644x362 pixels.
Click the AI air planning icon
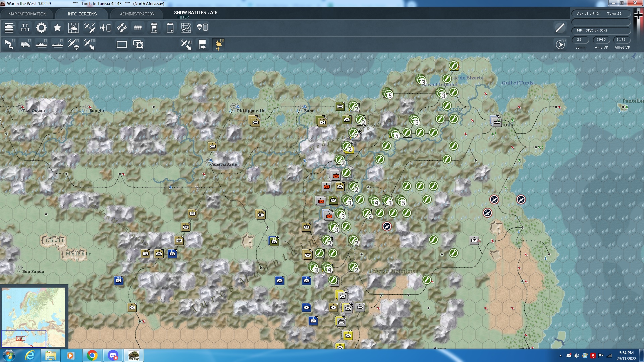coord(185,44)
